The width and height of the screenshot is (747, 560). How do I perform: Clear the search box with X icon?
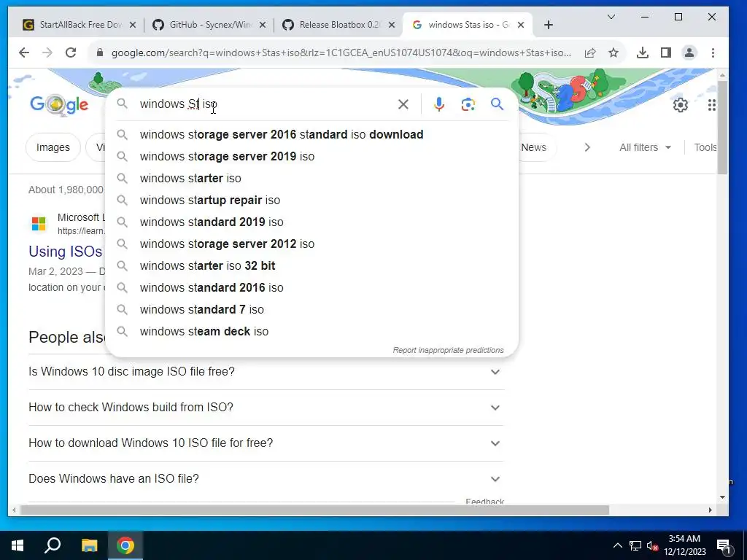(x=403, y=104)
